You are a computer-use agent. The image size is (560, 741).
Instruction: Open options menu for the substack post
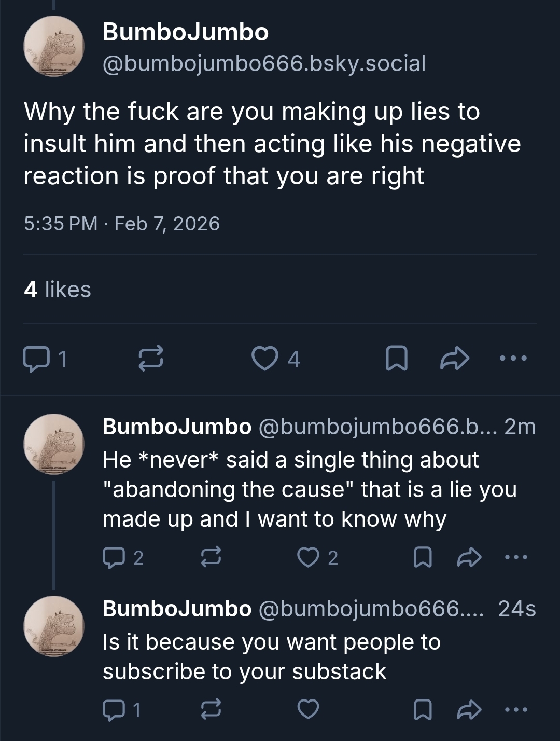[x=516, y=709]
